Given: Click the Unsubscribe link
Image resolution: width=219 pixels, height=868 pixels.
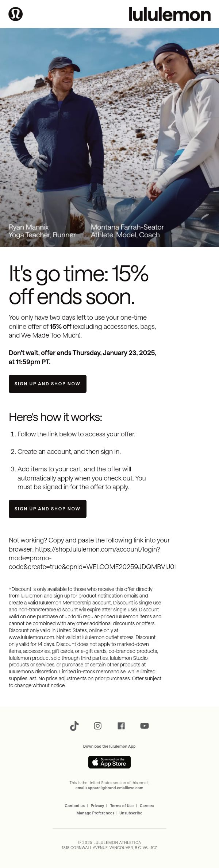Looking at the screenshot, I should click(131, 813).
